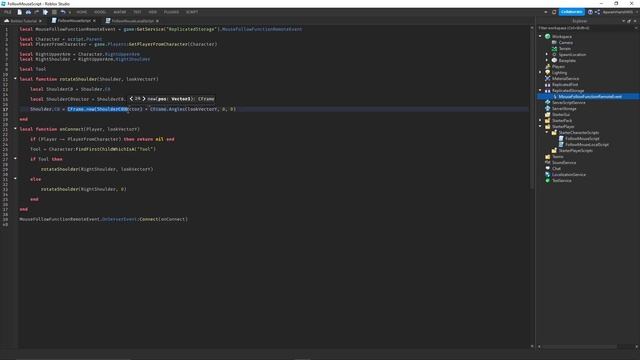The height and width of the screenshot is (360, 640).
Task: Click the Explorer panel horizontal scrollbar
Action: [580, 347]
